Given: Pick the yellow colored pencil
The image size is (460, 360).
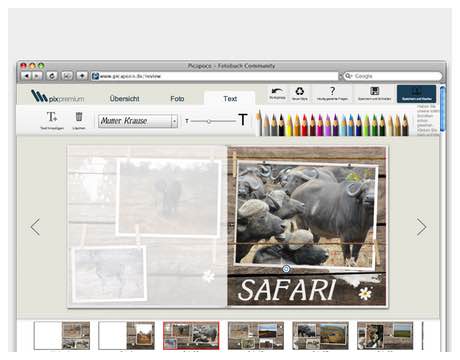Looking at the screenshot, I should [289, 125].
